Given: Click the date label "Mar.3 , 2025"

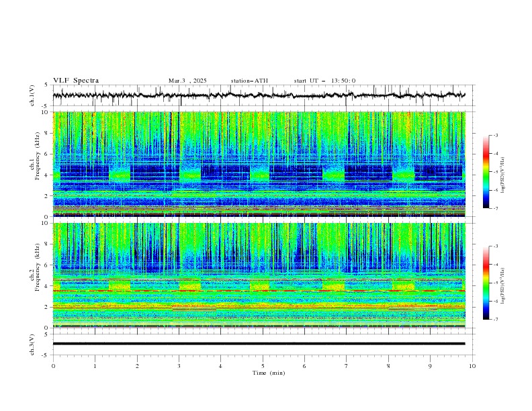Looking at the screenshot, I should pos(187,81).
